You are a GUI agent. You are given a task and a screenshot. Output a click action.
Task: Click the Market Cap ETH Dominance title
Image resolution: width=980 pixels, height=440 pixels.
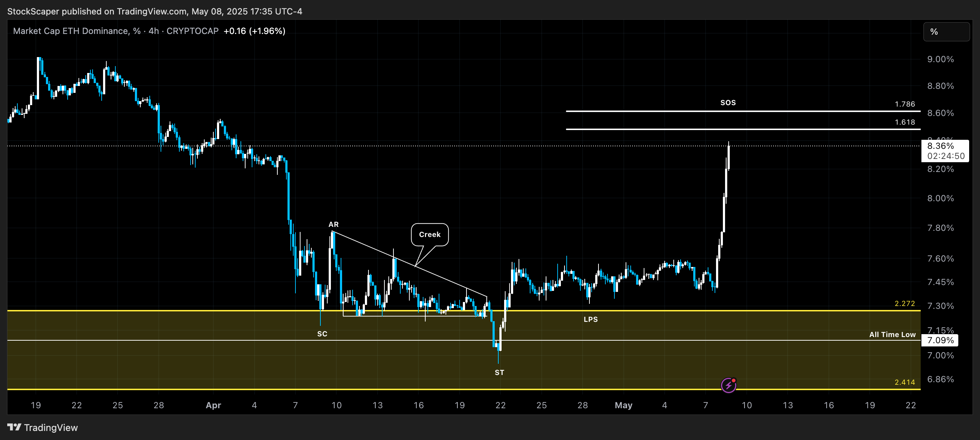[x=116, y=31]
